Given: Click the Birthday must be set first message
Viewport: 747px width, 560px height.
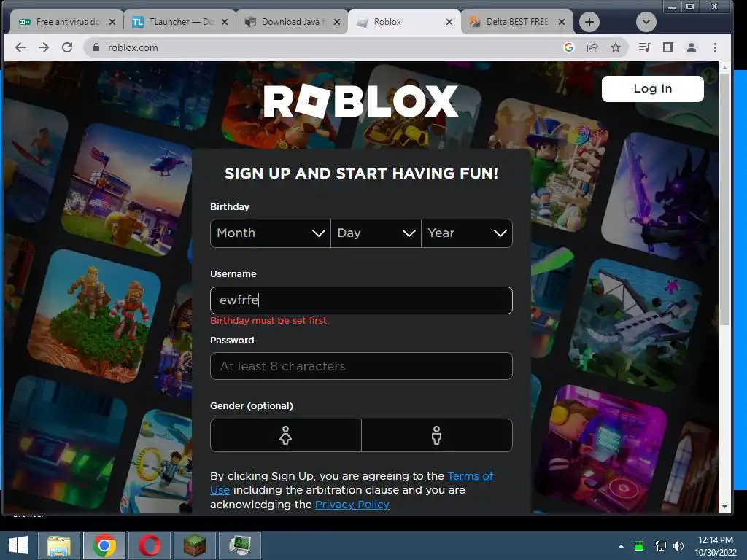Looking at the screenshot, I should 269,321.
